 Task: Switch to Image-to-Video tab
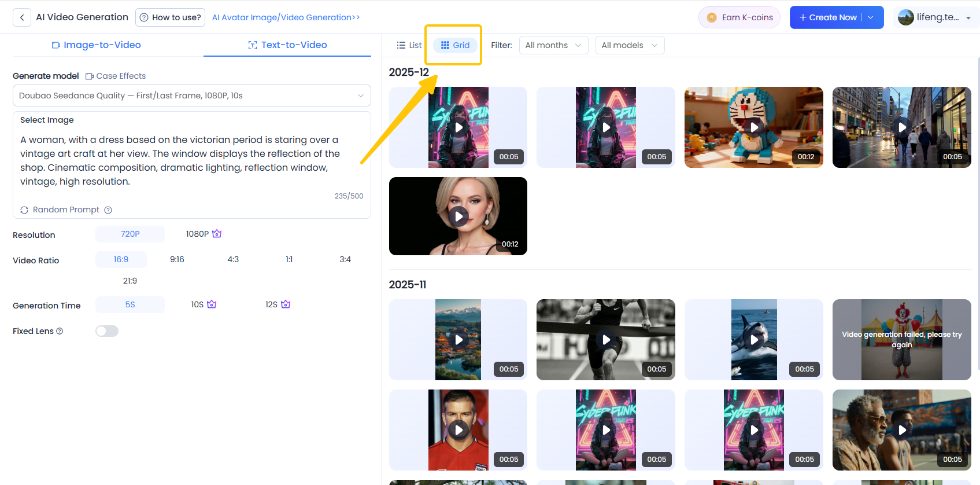(97, 45)
